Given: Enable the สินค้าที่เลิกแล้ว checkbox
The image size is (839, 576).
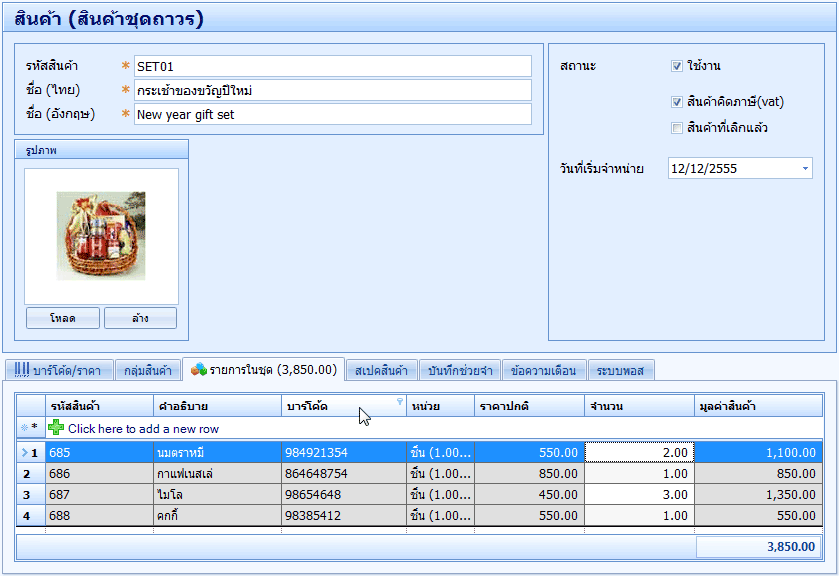Looking at the screenshot, I should tap(677, 128).
